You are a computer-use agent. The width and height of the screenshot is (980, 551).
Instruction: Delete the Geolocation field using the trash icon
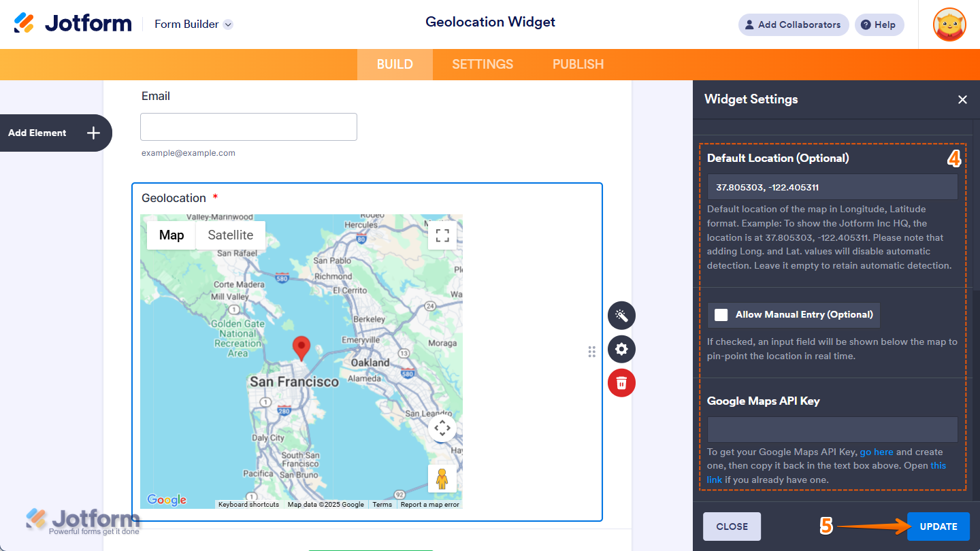[x=621, y=382]
